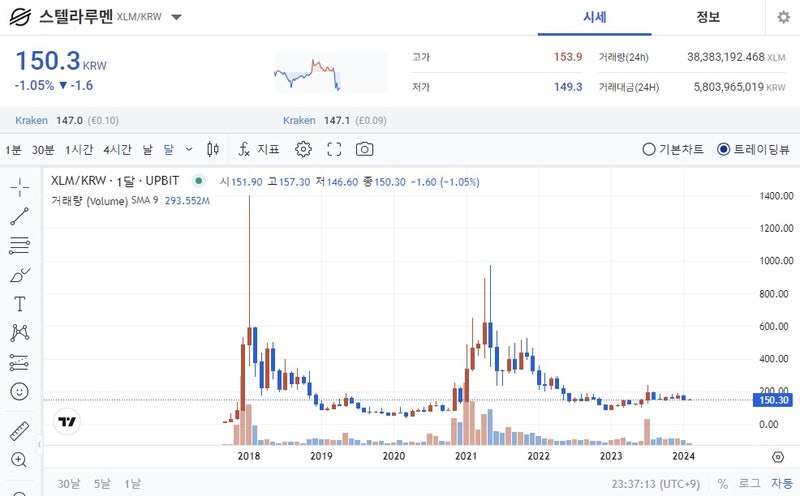Open the Kraken 147.0 euro price link
Viewport: 800px width, 496px height.
[x=67, y=120]
